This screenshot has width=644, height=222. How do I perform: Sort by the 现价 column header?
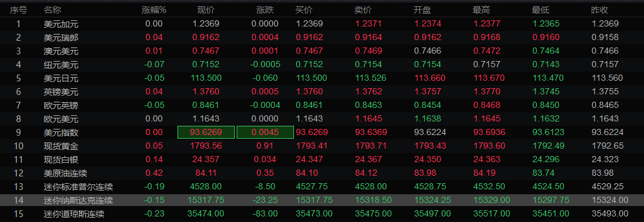(206, 10)
